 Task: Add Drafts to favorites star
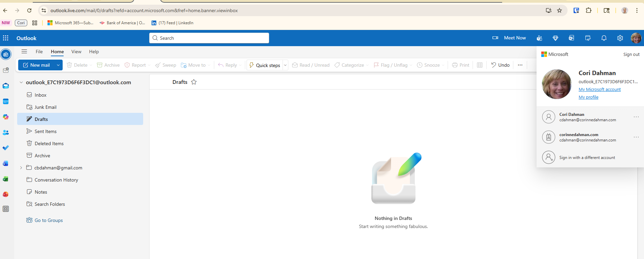[x=194, y=82]
